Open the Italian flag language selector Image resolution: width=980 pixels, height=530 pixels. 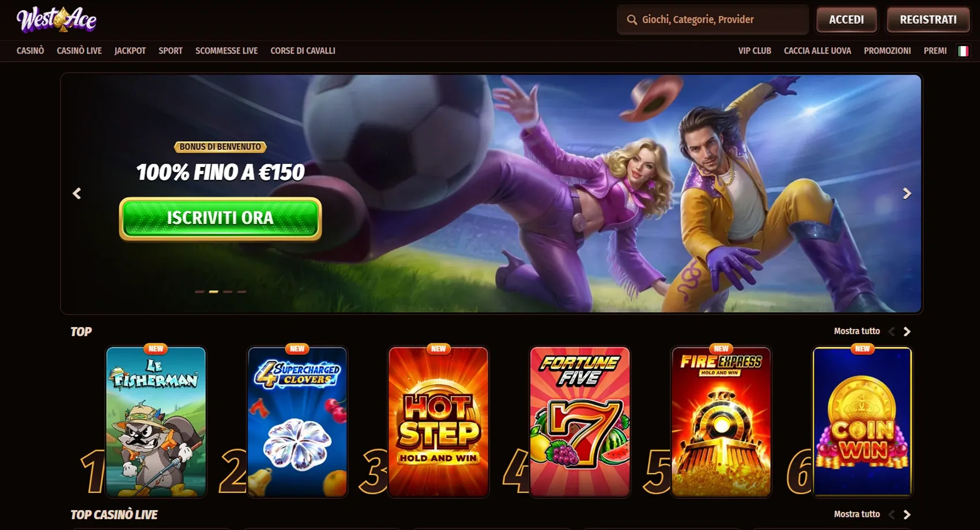click(963, 51)
